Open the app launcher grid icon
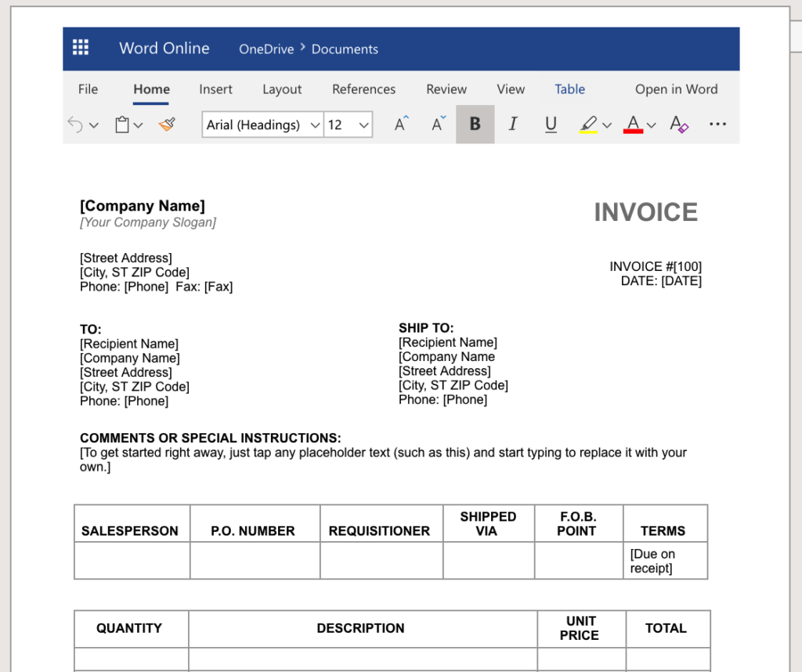The width and height of the screenshot is (802, 672). click(x=81, y=47)
